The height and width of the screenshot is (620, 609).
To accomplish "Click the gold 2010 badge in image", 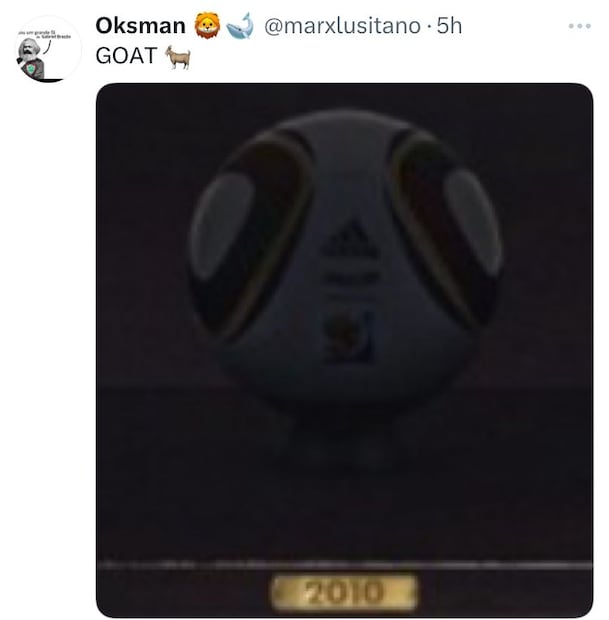I will point(344,592).
